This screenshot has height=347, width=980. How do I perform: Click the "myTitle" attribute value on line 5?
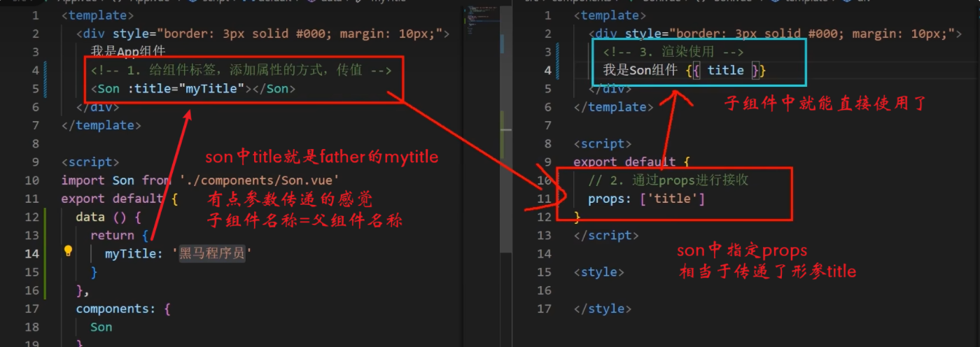(x=213, y=88)
